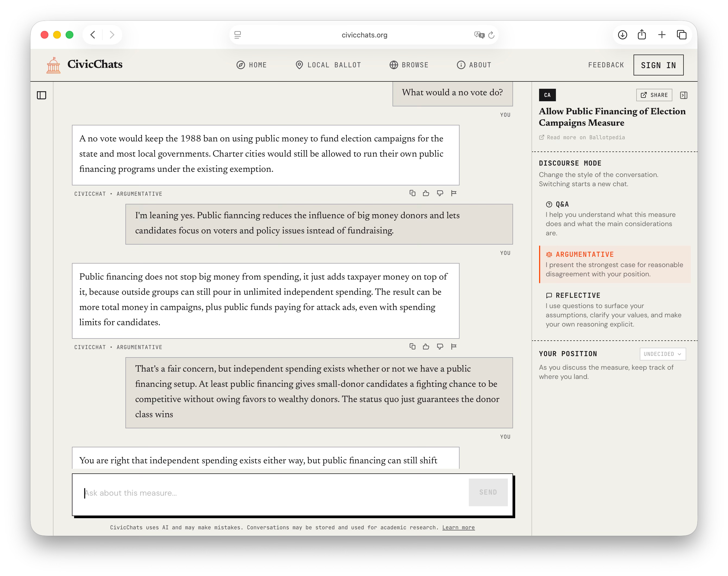This screenshot has width=728, height=576.
Task: Open Read more on Ballotpedia link
Action: 582,138
